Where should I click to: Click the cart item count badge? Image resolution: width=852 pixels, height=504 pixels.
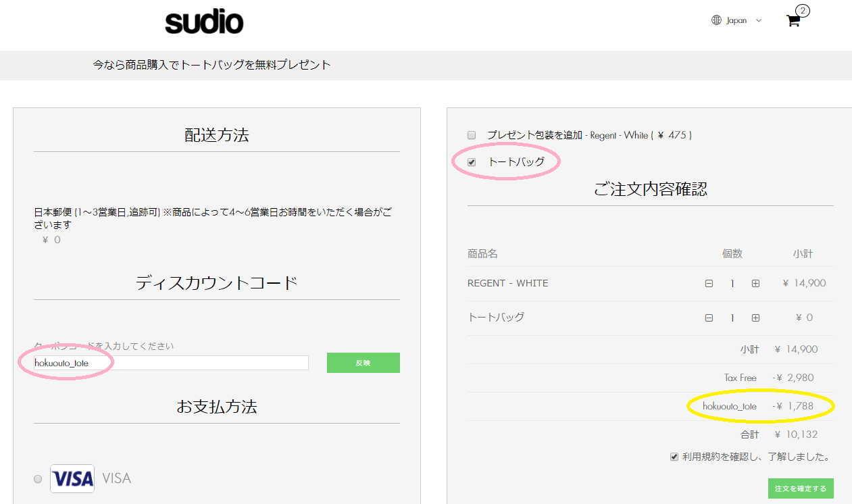click(802, 10)
